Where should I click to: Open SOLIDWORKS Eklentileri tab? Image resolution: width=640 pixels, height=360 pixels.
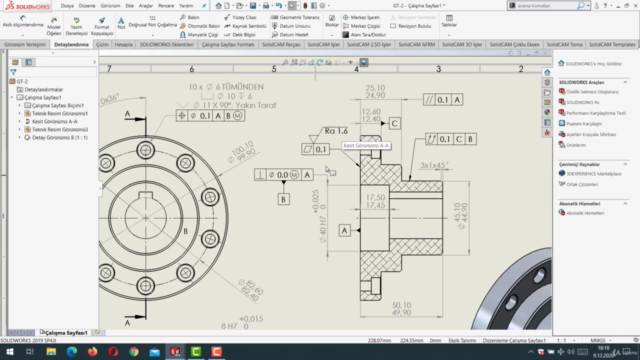pyautogui.click(x=167, y=44)
